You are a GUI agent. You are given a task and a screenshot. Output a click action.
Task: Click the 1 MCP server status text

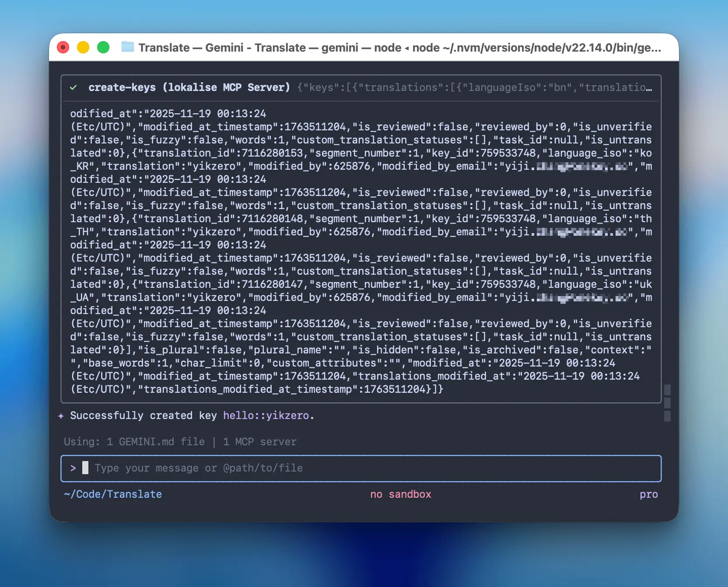click(x=259, y=442)
